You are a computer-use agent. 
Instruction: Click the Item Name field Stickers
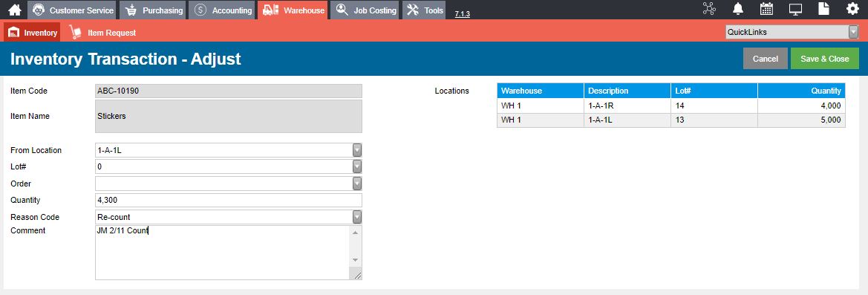229,116
